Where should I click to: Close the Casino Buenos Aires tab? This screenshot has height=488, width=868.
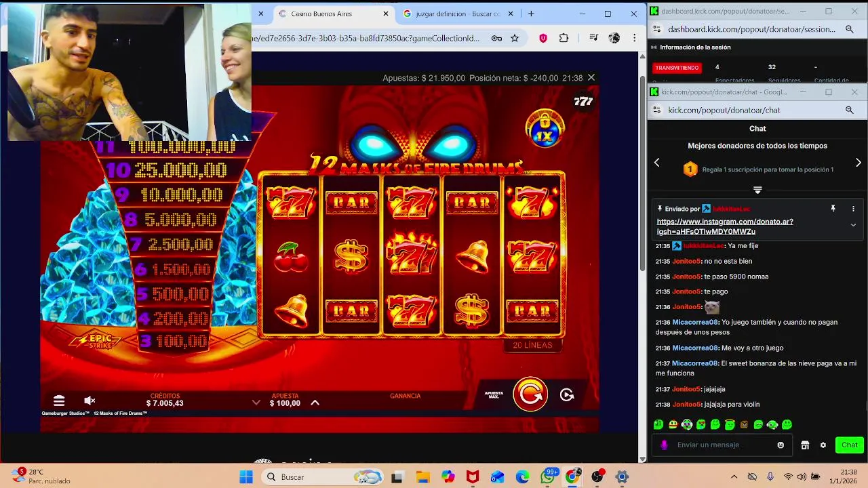coord(386,14)
